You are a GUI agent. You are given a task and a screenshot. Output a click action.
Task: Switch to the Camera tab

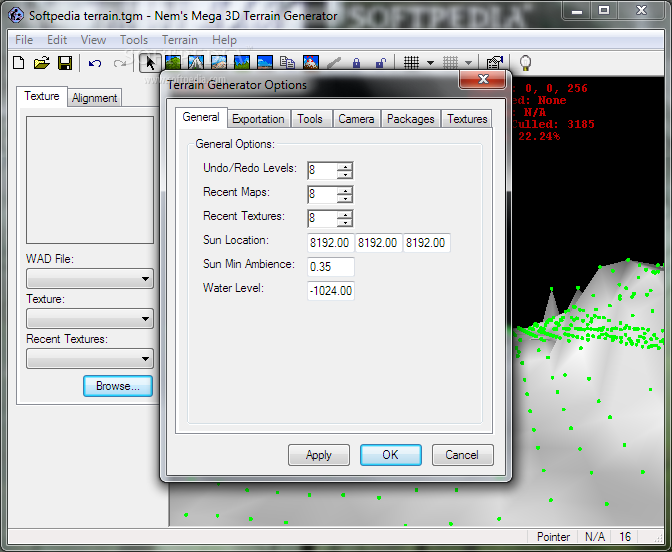coord(356,119)
